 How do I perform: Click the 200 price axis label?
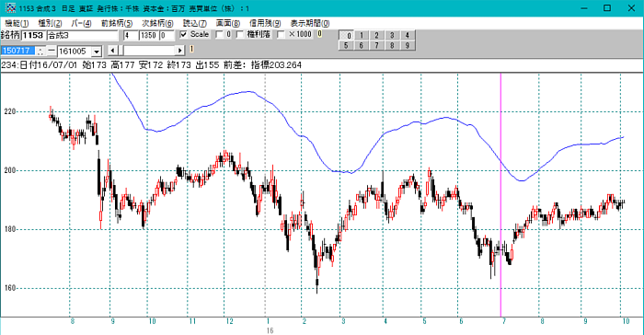point(10,170)
